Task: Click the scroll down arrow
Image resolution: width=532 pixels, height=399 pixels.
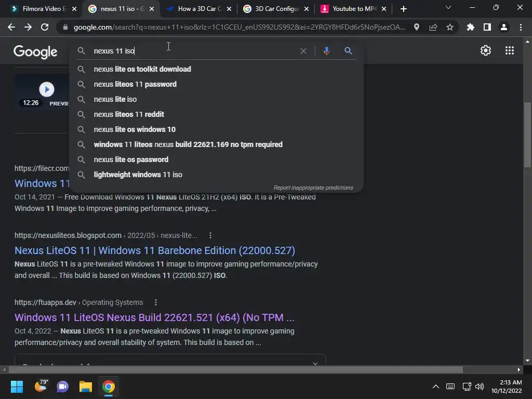Action: pos(527,361)
